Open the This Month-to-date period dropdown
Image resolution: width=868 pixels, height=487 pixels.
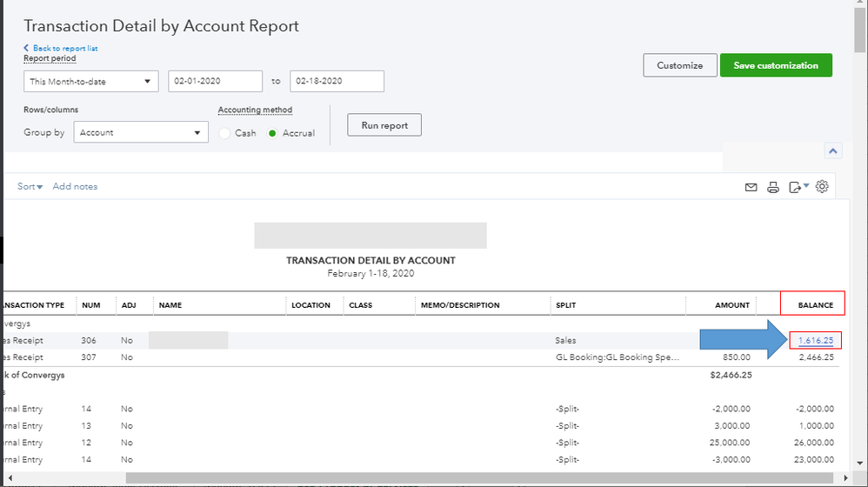(x=91, y=82)
